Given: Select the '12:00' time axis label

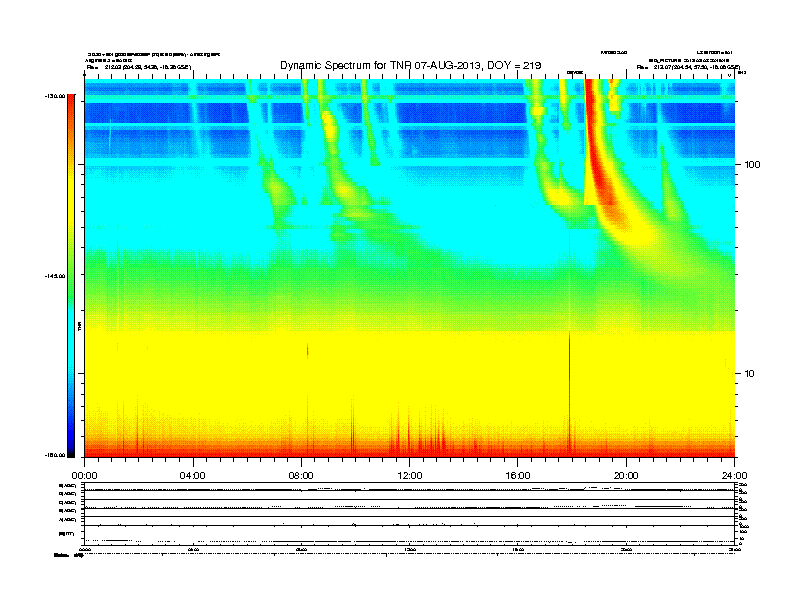Looking at the screenshot, I should pyautogui.click(x=410, y=476).
